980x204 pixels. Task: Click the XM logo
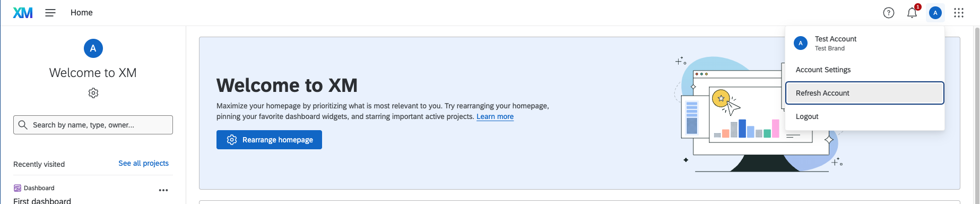tap(23, 13)
